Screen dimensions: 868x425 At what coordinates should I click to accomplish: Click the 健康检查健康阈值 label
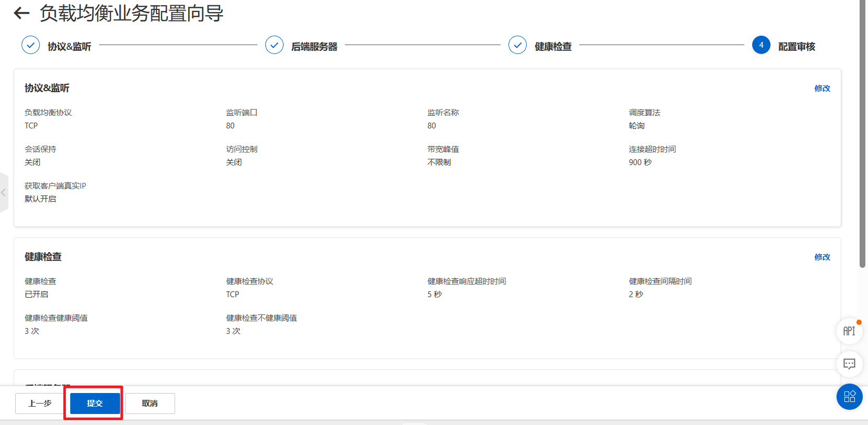tap(56, 318)
